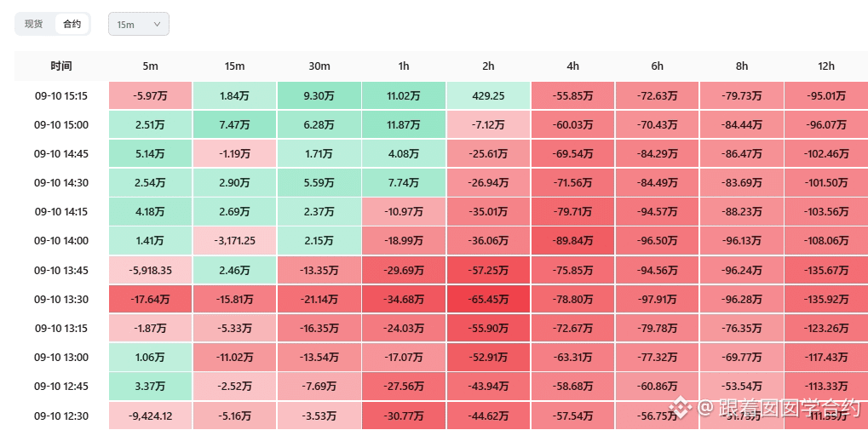Screen dimensions: 868x430
Task: Select the 1h column header
Action: point(404,66)
